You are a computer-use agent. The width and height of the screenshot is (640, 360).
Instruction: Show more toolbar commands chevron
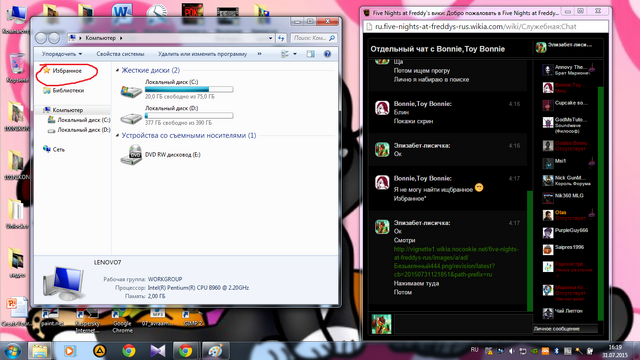[259, 53]
